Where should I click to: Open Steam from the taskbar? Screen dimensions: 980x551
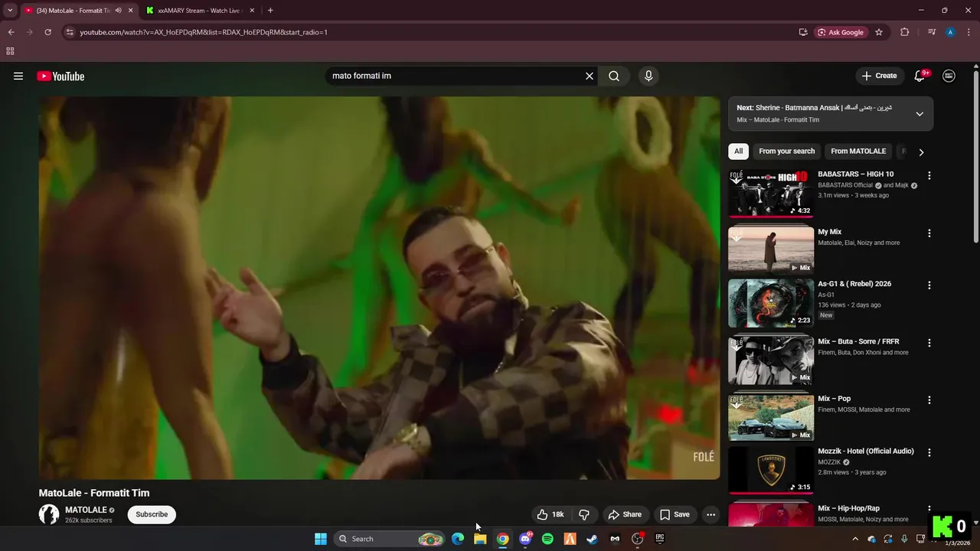592,539
